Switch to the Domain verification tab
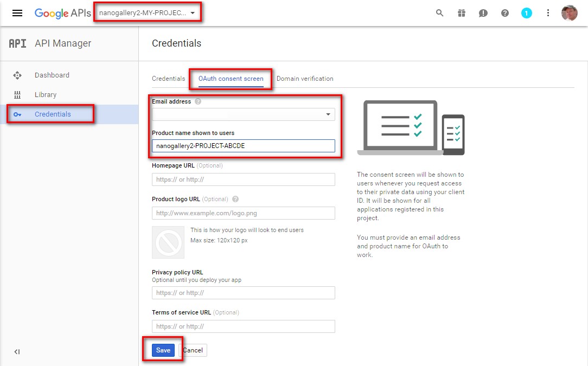The width and height of the screenshot is (588, 366). click(x=305, y=79)
